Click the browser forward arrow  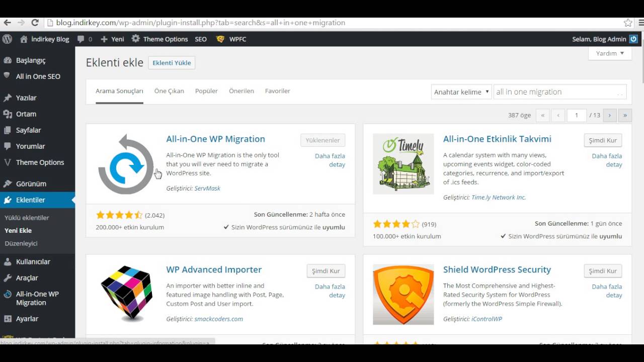coord(21,23)
